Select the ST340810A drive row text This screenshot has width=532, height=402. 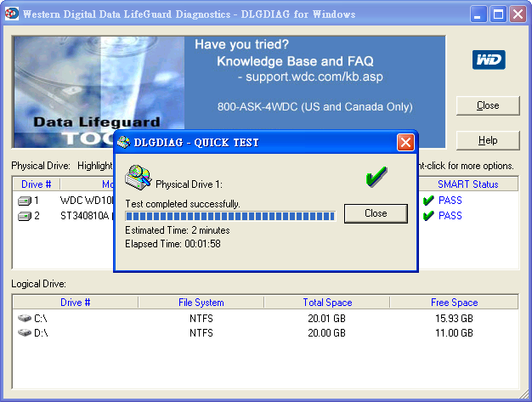87,216
